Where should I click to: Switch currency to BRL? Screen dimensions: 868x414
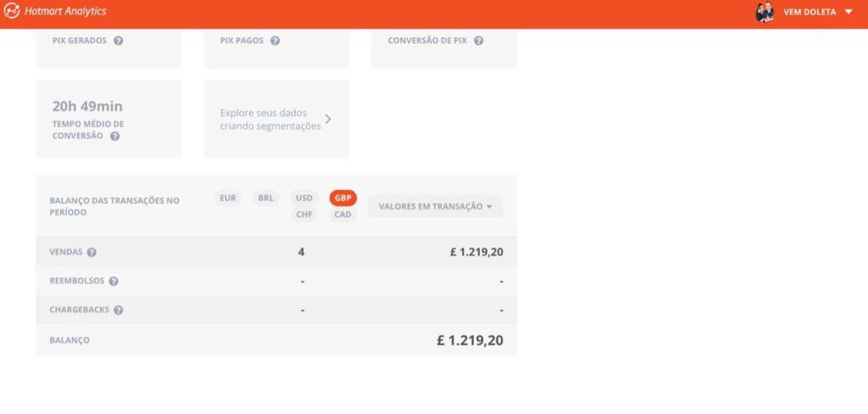point(266,198)
